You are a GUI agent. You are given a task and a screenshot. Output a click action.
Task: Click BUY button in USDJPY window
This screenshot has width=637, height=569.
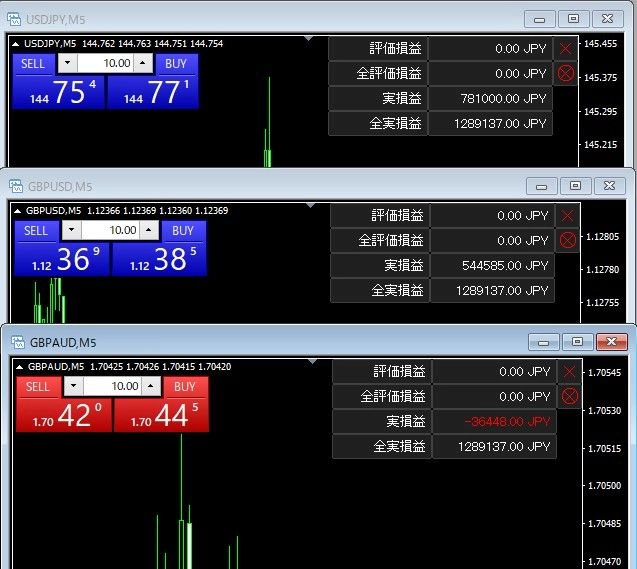pos(176,64)
